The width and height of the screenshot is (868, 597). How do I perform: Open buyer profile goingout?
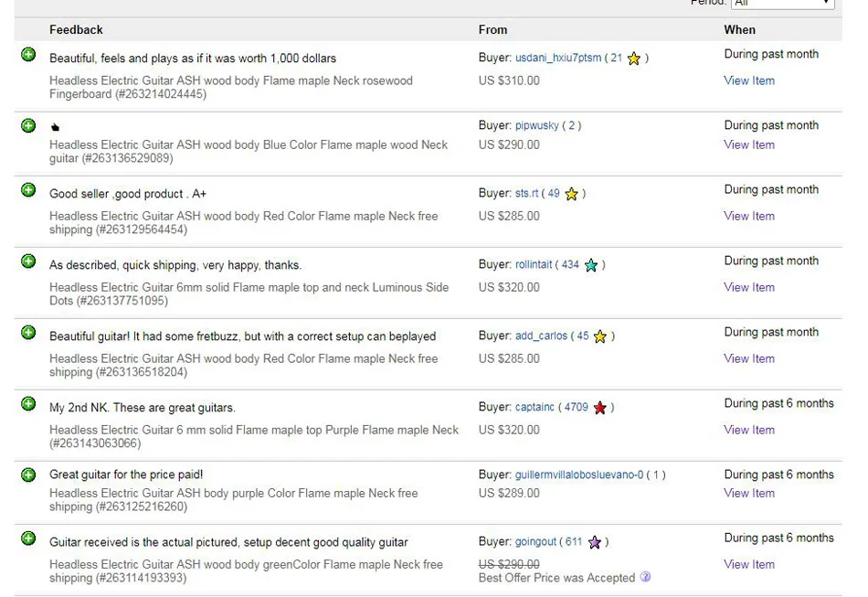(x=535, y=541)
